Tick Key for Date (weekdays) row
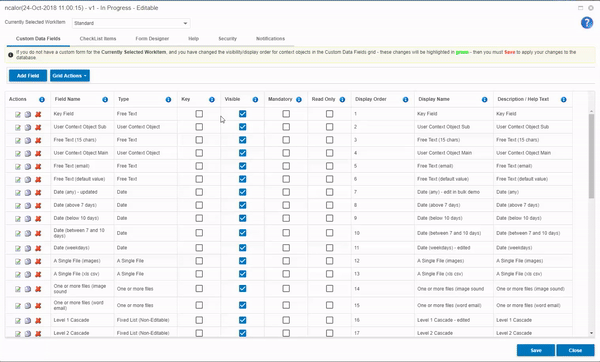 click(x=199, y=248)
